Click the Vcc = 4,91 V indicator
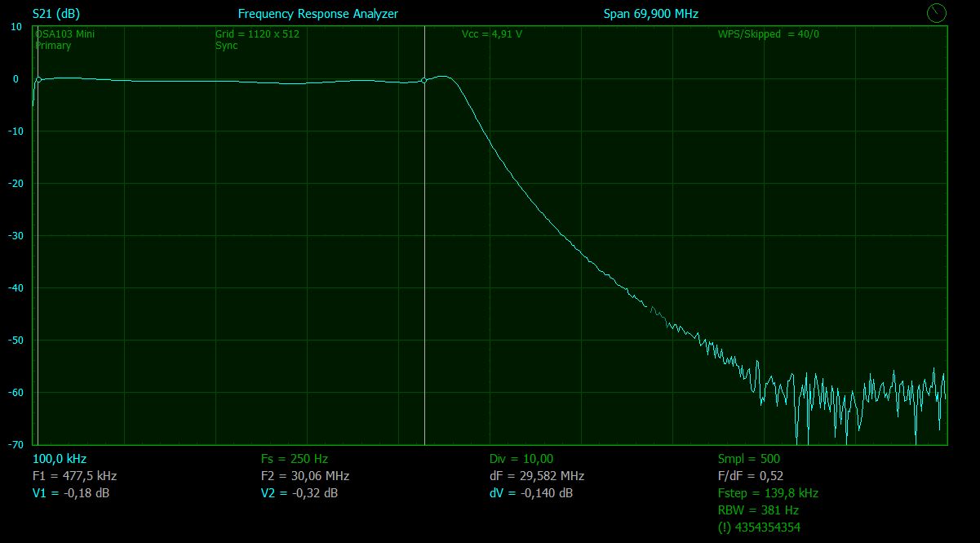Image resolution: width=980 pixels, height=543 pixels. [x=491, y=34]
